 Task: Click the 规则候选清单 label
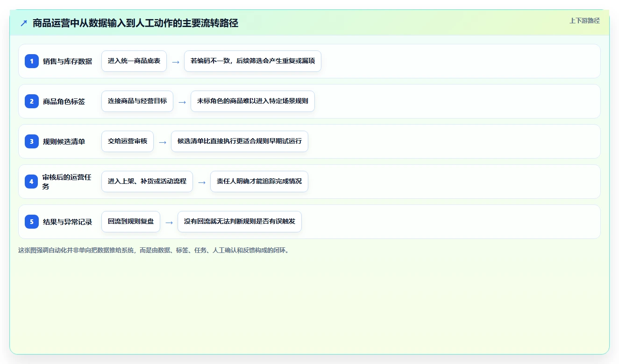[x=64, y=141]
